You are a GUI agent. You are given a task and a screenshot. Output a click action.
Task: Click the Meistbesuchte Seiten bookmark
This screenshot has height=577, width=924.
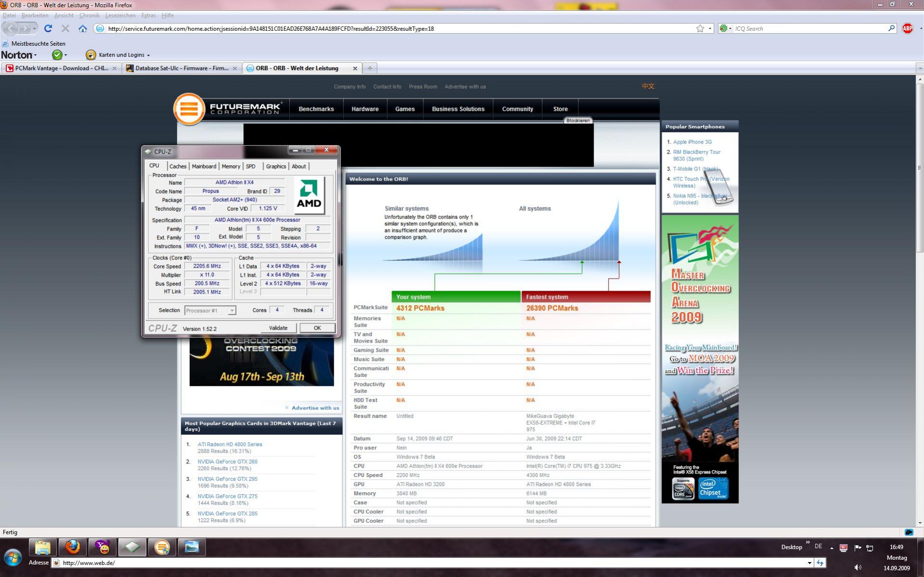[34, 44]
